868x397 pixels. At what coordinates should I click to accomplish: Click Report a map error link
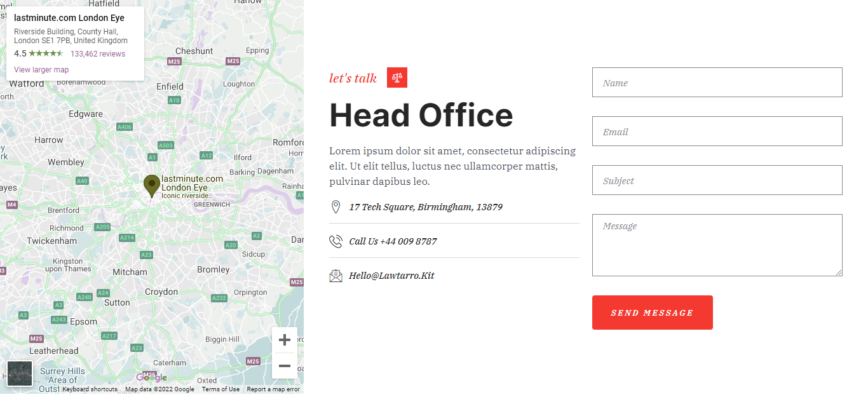coord(273,389)
